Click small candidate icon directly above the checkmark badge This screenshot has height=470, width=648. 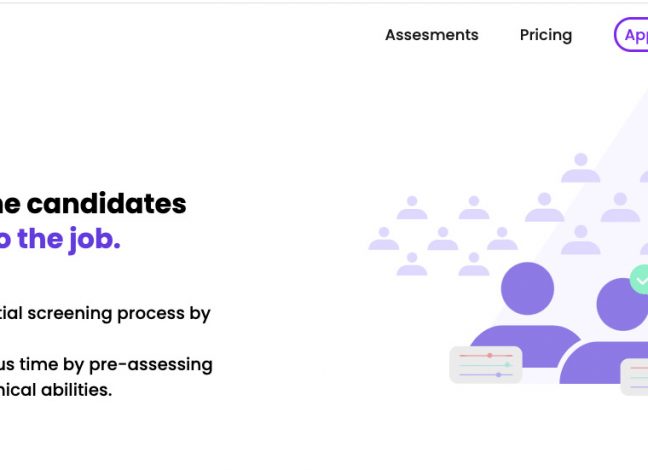pos(645,246)
